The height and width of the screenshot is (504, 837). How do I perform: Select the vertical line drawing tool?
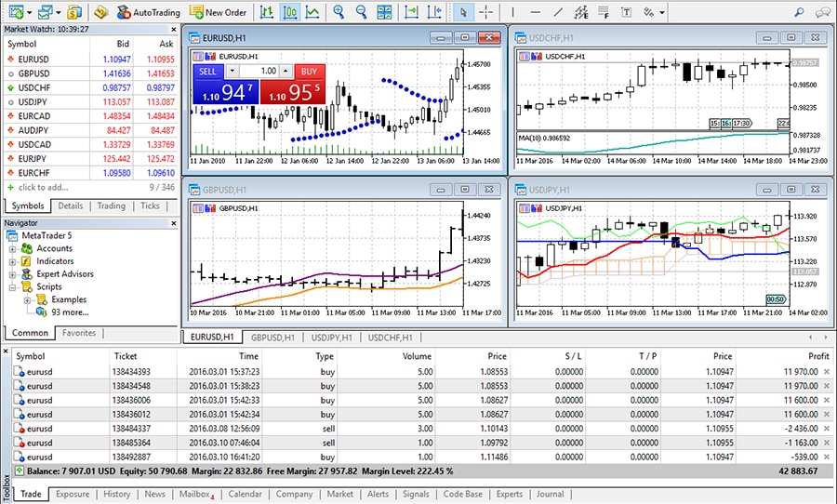pyautogui.click(x=512, y=12)
